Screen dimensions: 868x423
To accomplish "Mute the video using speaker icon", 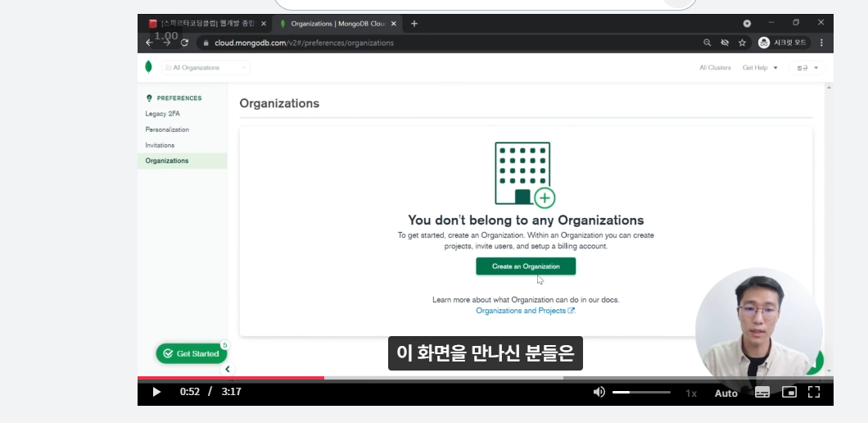I will [x=599, y=392].
